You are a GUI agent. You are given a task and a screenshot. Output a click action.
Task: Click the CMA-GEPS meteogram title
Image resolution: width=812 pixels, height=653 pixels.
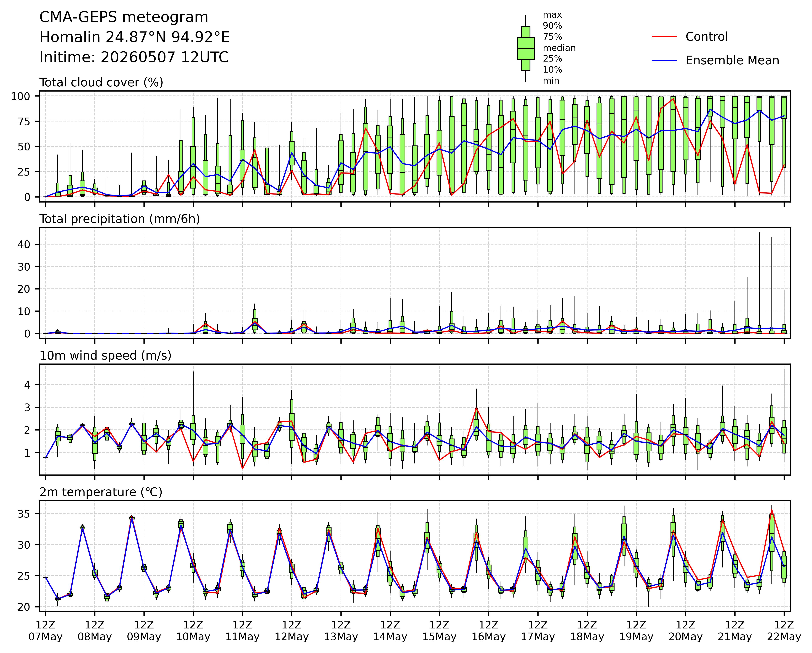tap(124, 17)
